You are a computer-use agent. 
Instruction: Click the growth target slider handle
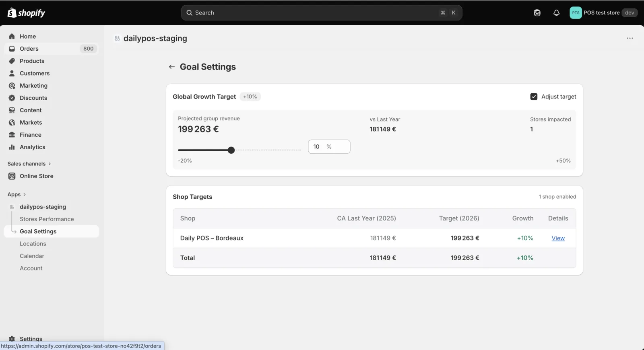coord(231,150)
